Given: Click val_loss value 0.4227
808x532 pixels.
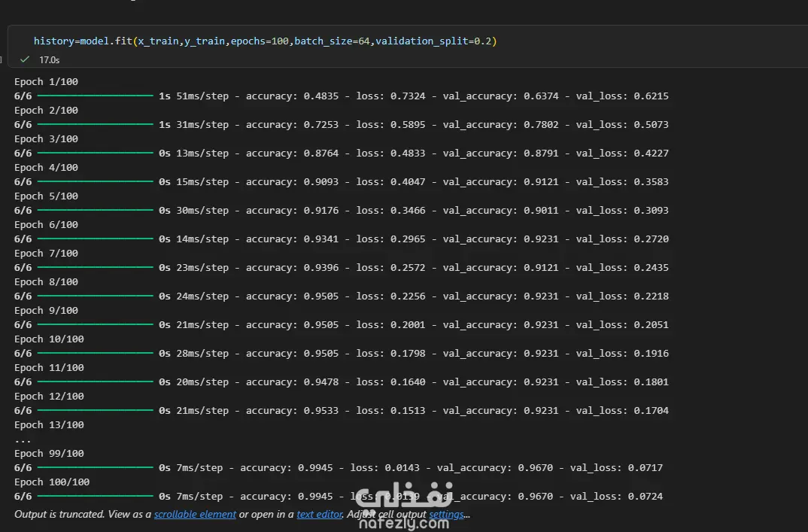Looking at the screenshot, I should pyautogui.click(x=651, y=153).
